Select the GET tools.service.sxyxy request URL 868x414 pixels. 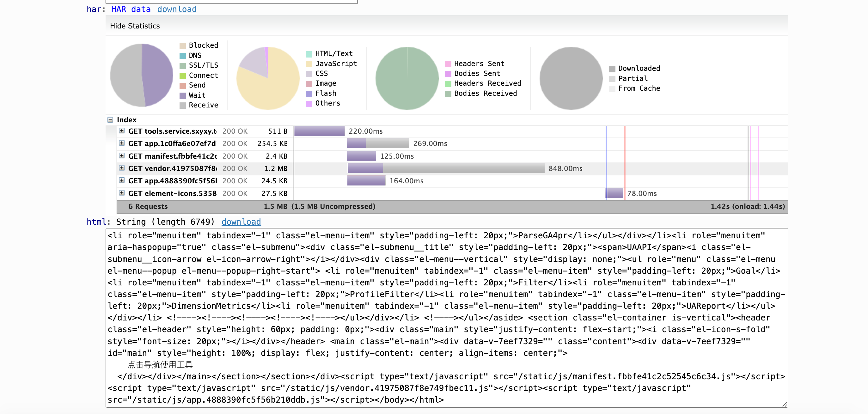(x=173, y=131)
